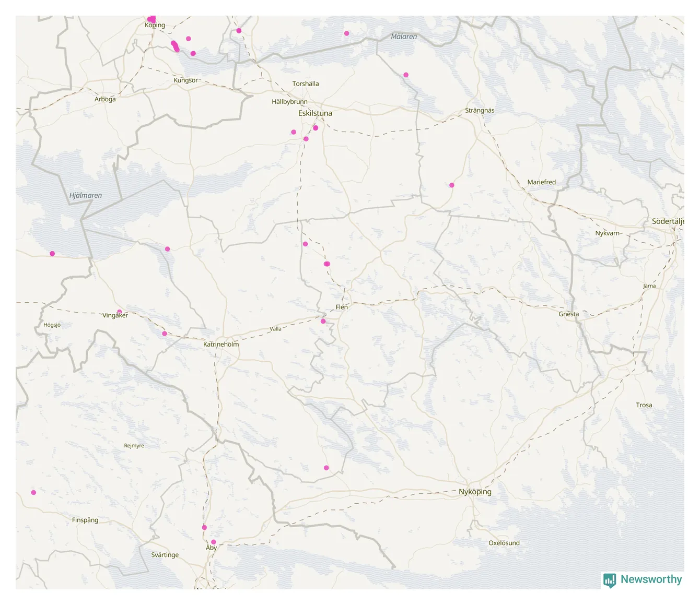Select the pink marker in Hjälmaren lake
This screenshot has width=700, height=605.
pyautogui.click(x=52, y=254)
